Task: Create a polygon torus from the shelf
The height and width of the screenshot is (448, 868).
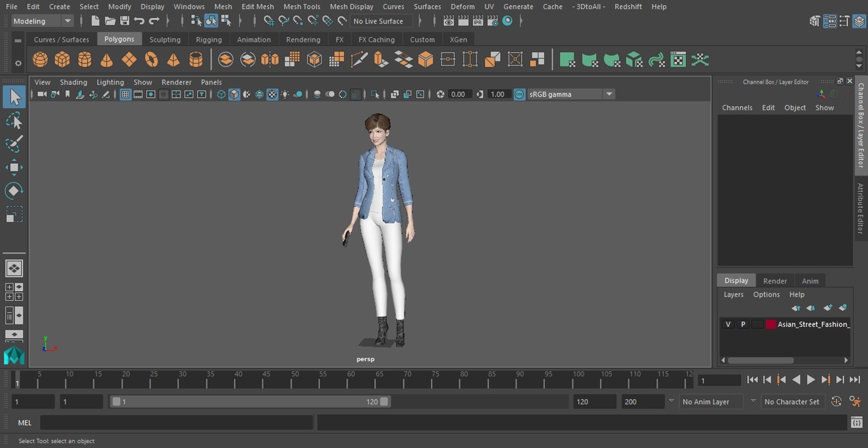Action: click(151, 60)
